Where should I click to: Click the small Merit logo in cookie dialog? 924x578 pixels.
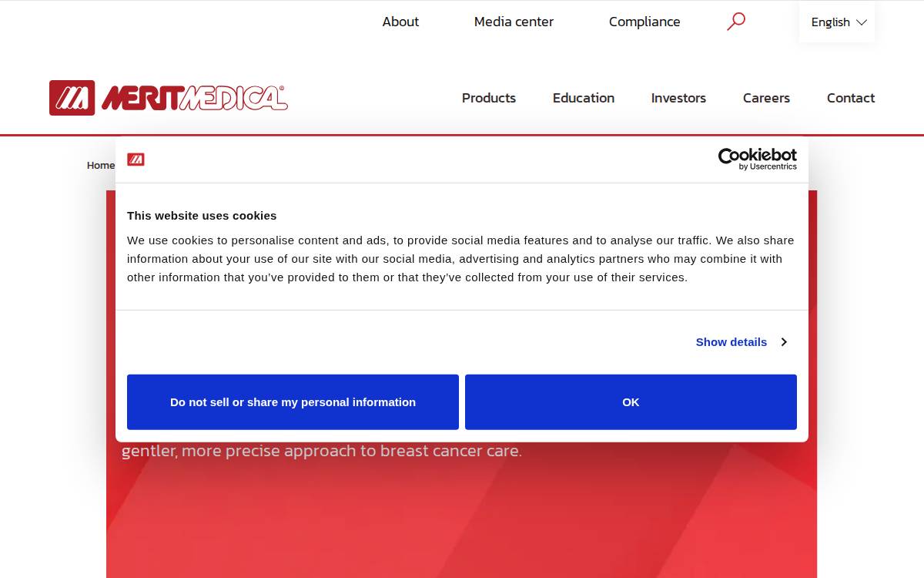click(x=136, y=160)
